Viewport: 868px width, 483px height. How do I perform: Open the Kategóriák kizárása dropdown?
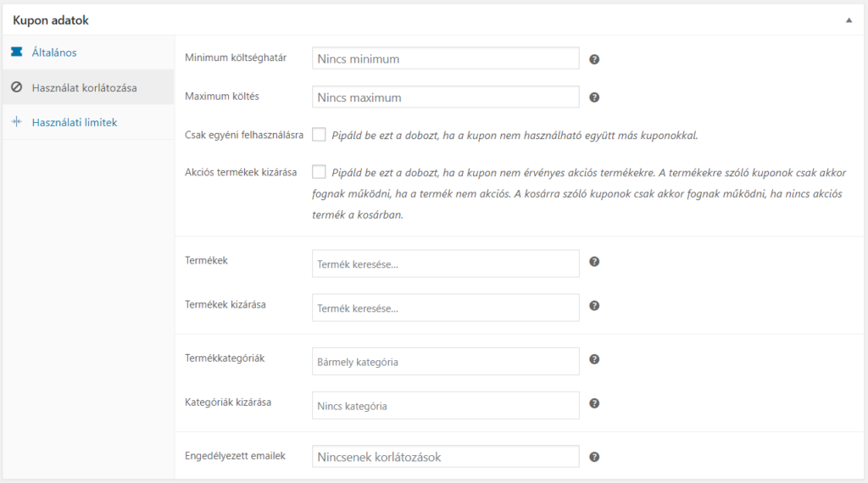click(446, 406)
